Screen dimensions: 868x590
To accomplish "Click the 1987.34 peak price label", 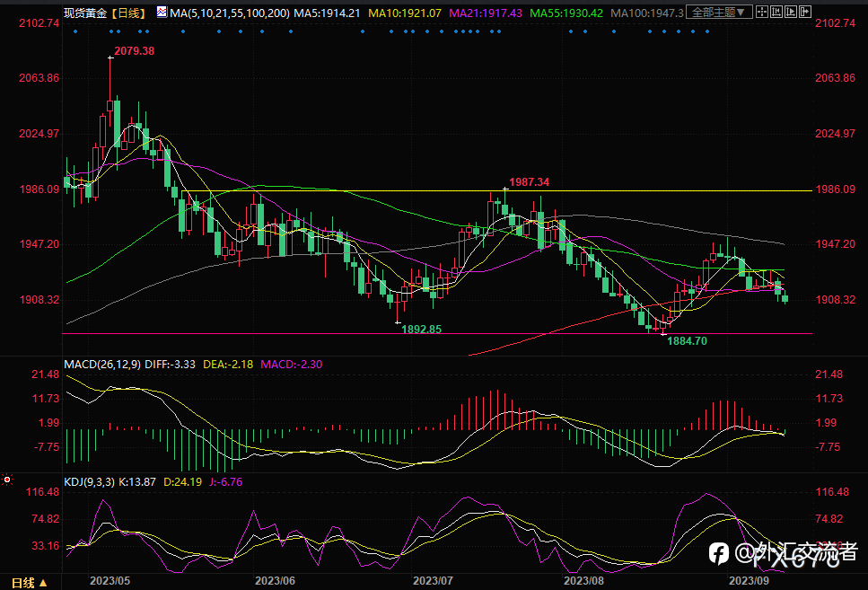I will click(x=530, y=181).
